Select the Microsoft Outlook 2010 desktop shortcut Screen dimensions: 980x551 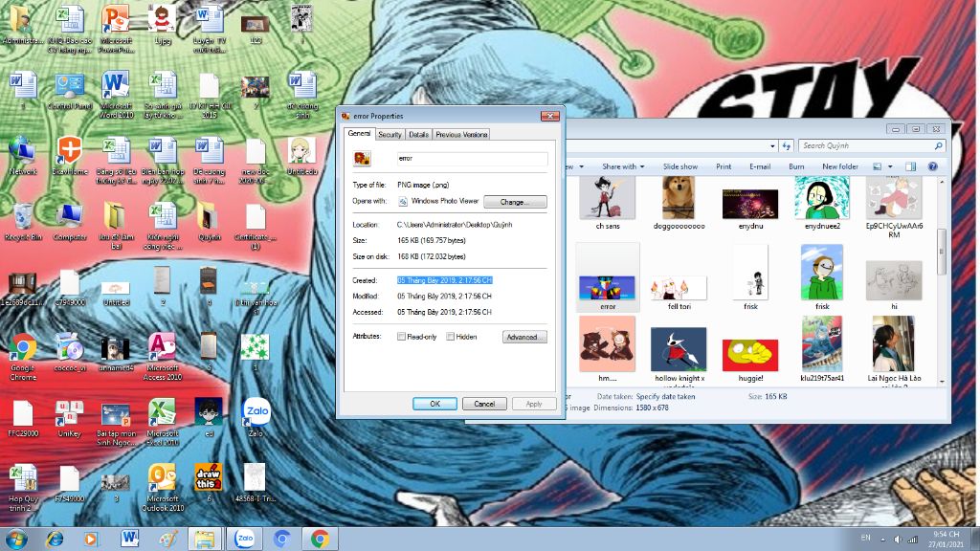click(x=163, y=488)
